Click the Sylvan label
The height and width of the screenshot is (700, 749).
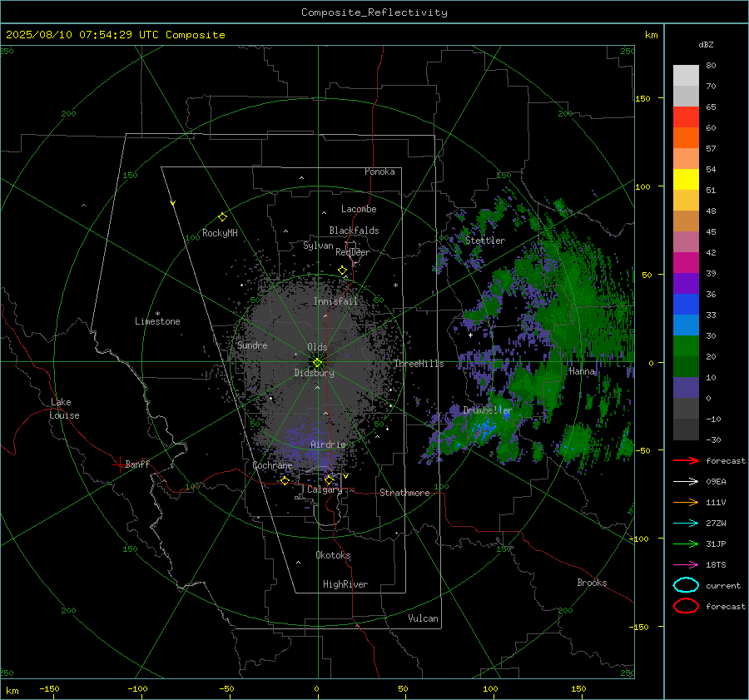click(x=318, y=246)
